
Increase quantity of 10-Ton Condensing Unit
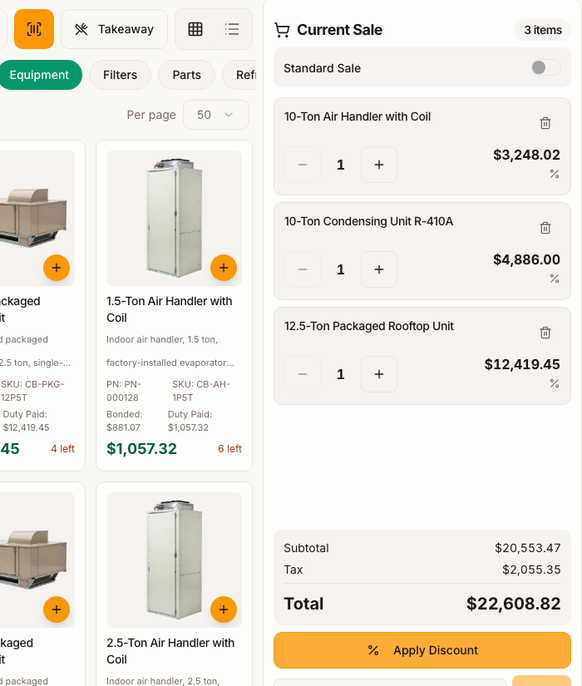[379, 269]
